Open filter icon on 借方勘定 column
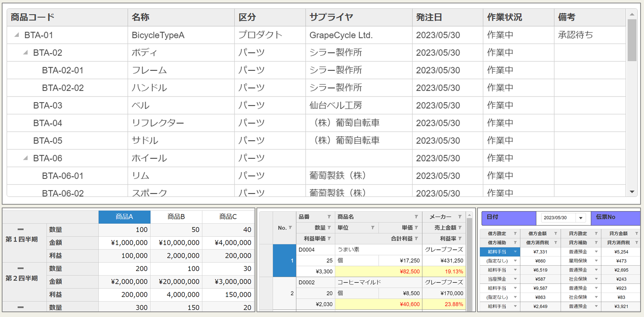Viewport: 644px width, 317px height. click(x=515, y=233)
